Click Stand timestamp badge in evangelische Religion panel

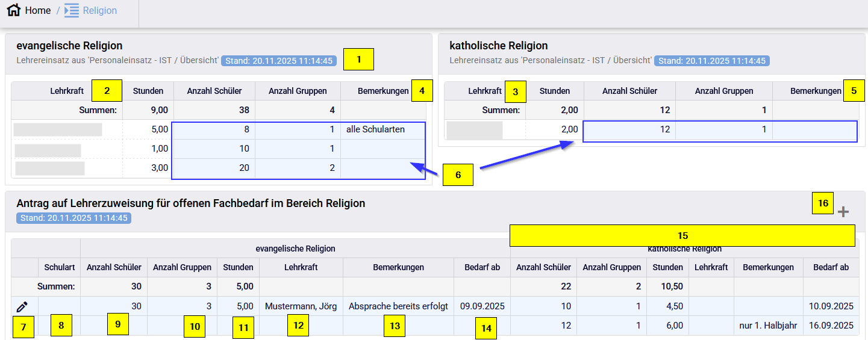pos(279,61)
